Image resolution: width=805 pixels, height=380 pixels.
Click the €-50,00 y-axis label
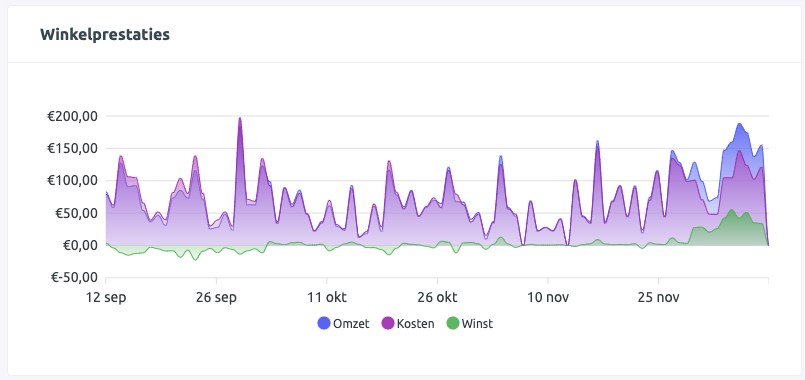coord(73,278)
